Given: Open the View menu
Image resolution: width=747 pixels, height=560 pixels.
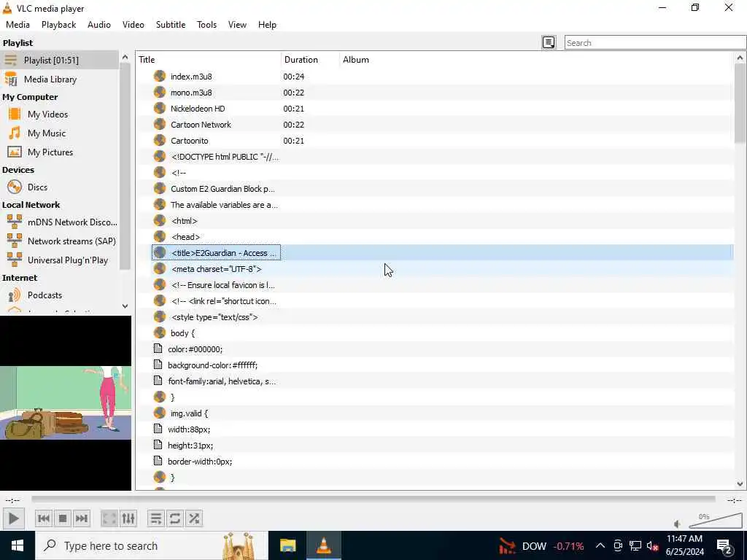Looking at the screenshot, I should (x=237, y=25).
